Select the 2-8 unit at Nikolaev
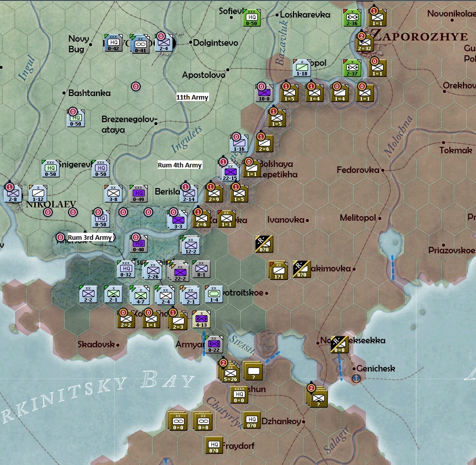Viewport: 476px width, 465px height. pyautogui.click(x=13, y=194)
